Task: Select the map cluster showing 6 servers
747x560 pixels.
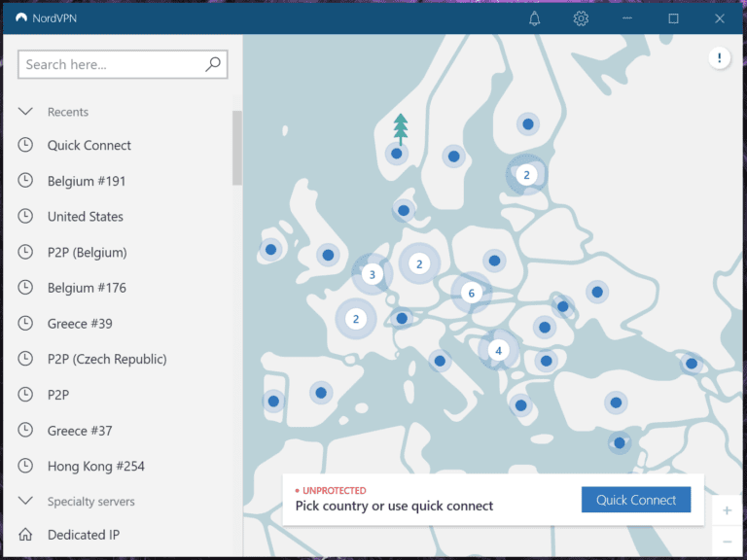Action: coord(471,293)
